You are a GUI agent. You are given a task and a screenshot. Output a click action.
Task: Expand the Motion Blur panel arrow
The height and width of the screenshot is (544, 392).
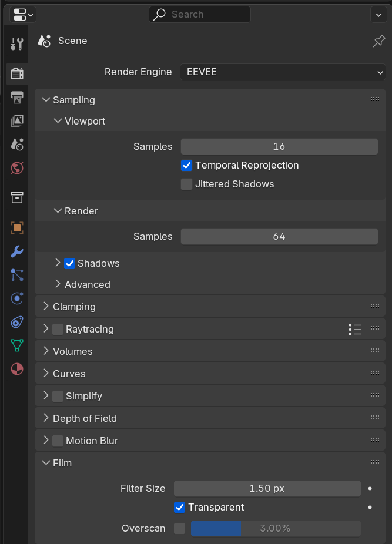46,440
